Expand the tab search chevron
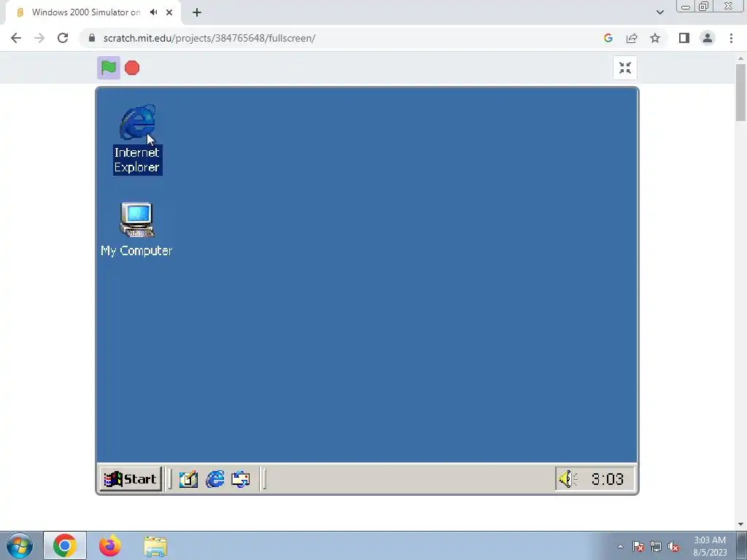The height and width of the screenshot is (560, 747). tap(659, 12)
